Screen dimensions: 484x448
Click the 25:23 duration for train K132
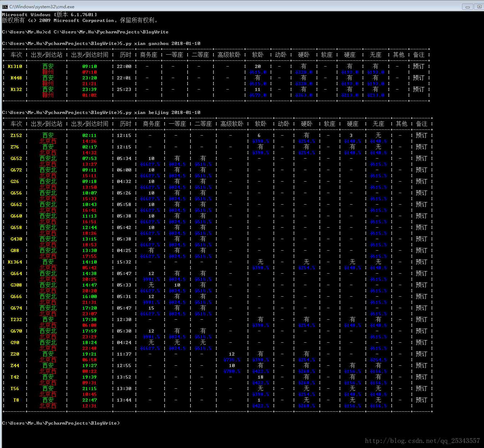(124, 90)
